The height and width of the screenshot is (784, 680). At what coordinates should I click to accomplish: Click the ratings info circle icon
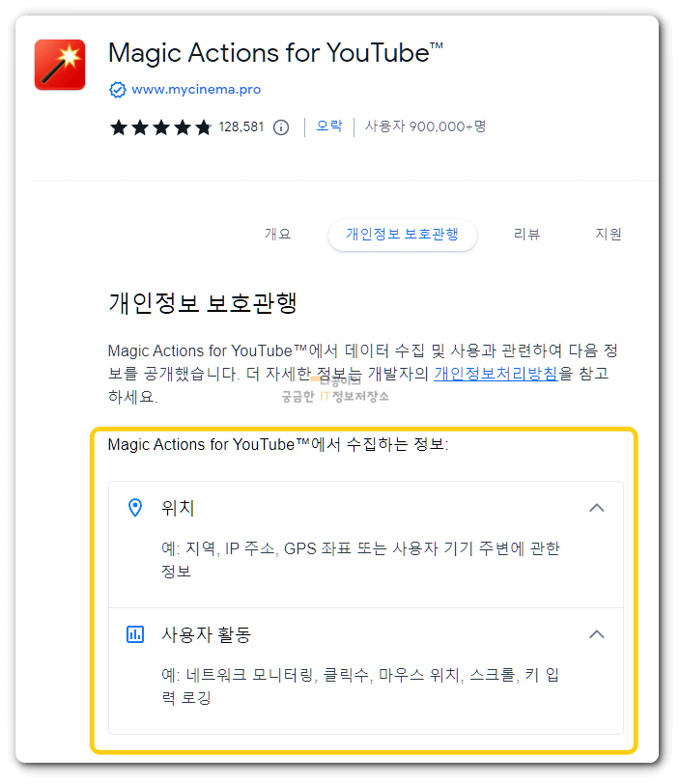[281, 127]
